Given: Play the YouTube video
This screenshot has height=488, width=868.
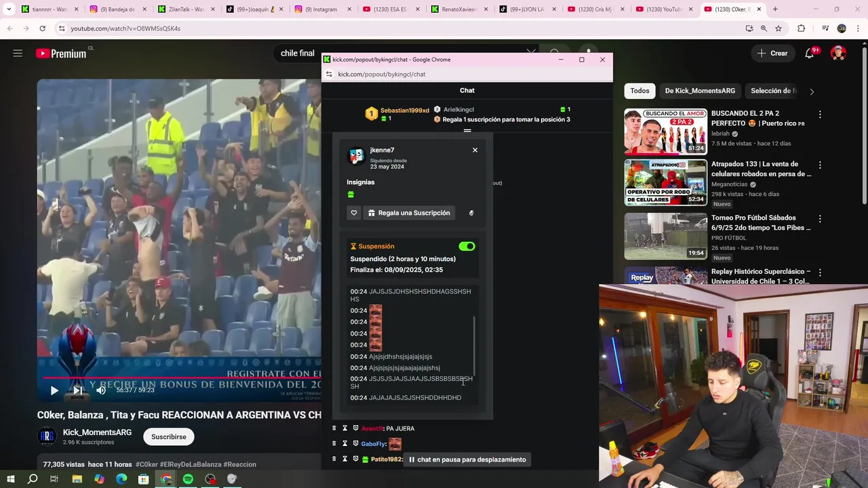Looking at the screenshot, I should pyautogui.click(x=54, y=390).
